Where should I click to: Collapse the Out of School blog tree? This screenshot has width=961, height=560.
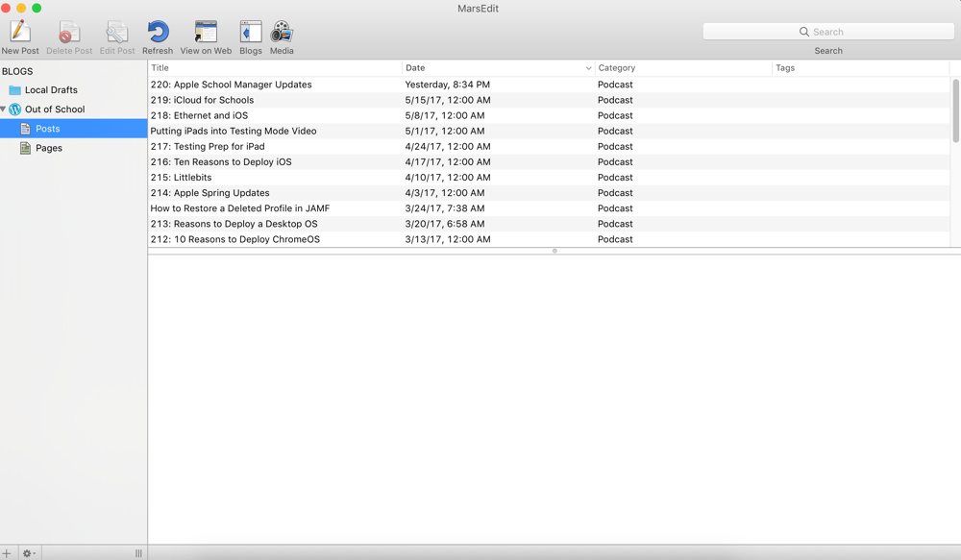point(3,110)
